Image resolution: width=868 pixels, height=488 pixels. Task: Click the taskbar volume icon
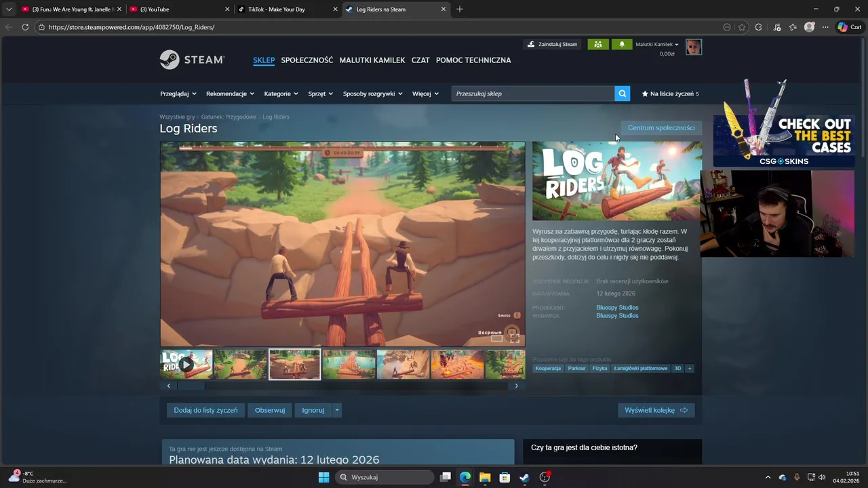(822, 477)
